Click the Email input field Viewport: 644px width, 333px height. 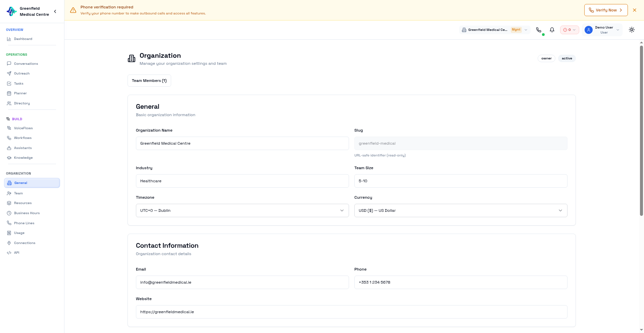tap(242, 282)
